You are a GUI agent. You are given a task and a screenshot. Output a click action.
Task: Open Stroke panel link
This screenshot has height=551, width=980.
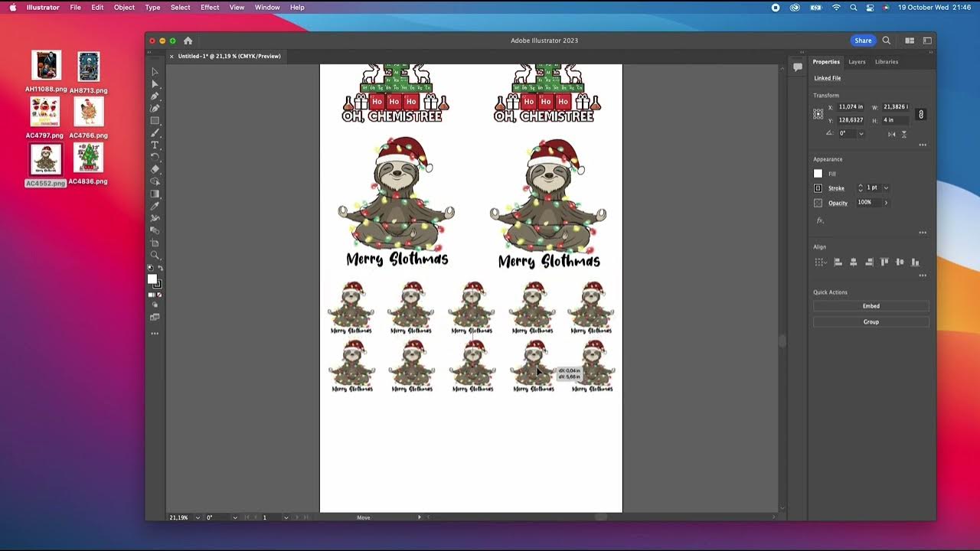pos(836,188)
